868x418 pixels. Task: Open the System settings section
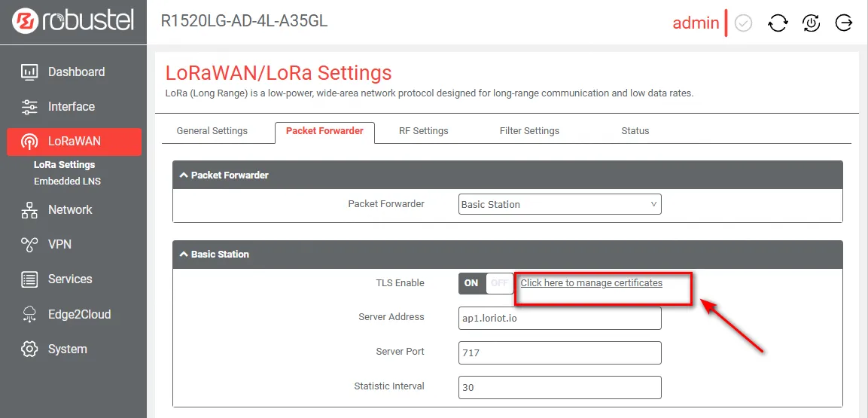(x=67, y=349)
